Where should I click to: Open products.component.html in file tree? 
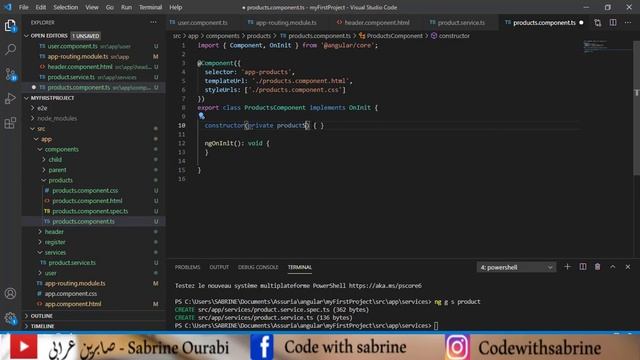click(x=87, y=201)
